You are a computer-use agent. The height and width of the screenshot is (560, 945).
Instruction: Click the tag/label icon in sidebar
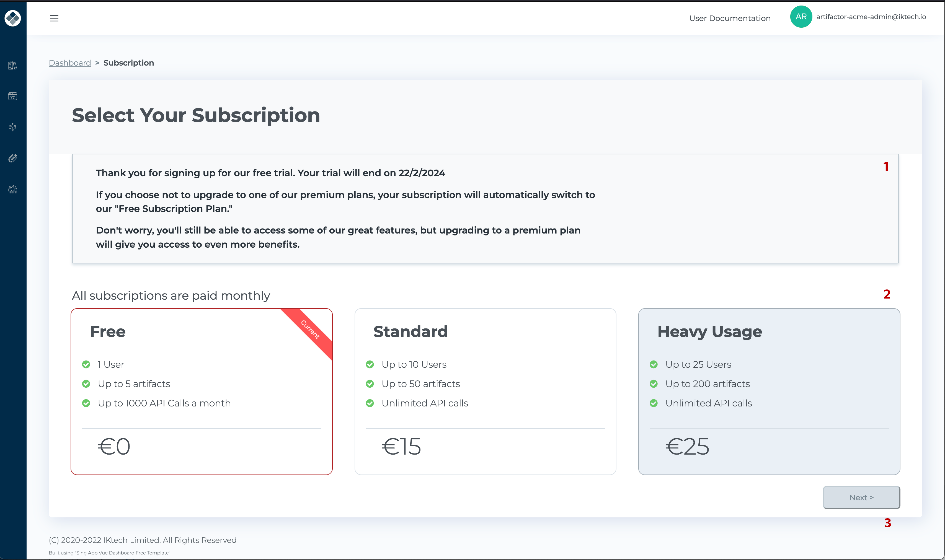(13, 158)
